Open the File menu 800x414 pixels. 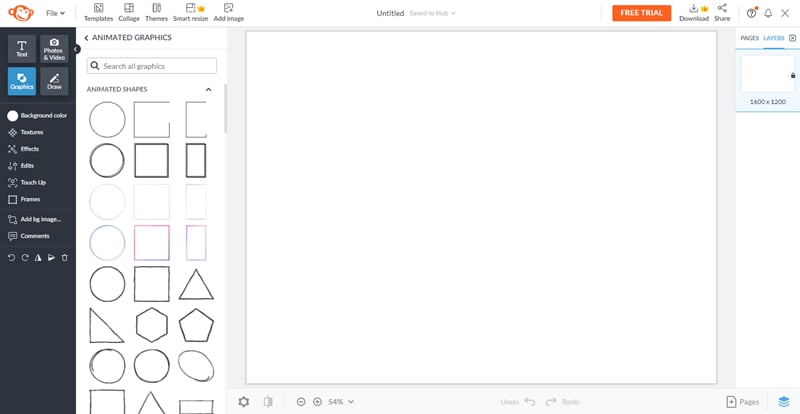55,13
